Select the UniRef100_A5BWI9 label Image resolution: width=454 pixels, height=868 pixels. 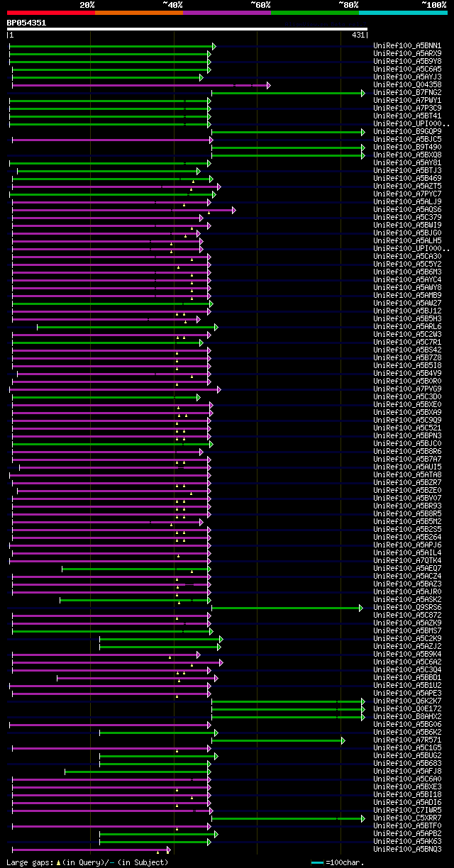(x=407, y=226)
